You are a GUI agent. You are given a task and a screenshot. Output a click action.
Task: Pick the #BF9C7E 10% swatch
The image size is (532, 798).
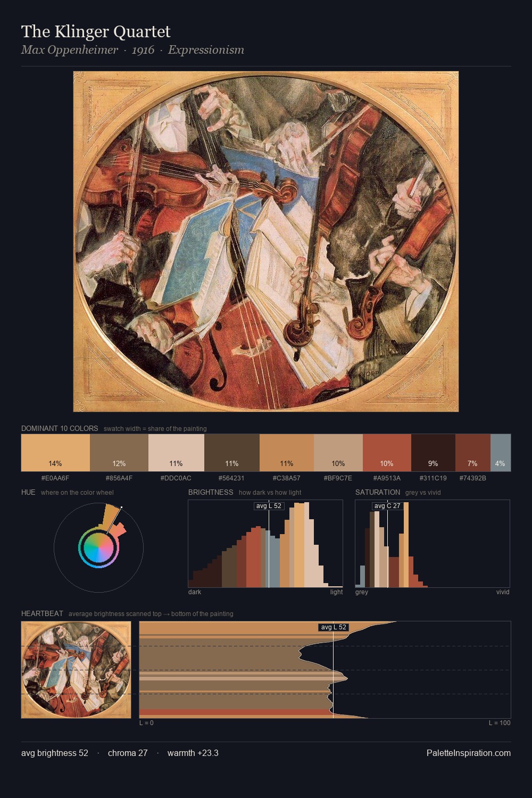tap(338, 453)
